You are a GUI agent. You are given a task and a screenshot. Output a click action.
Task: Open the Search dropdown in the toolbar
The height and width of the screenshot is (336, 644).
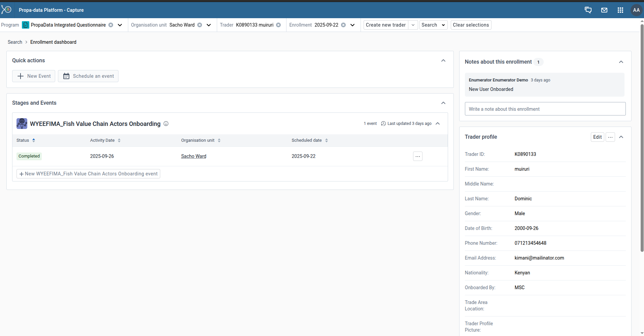(x=434, y=25)
